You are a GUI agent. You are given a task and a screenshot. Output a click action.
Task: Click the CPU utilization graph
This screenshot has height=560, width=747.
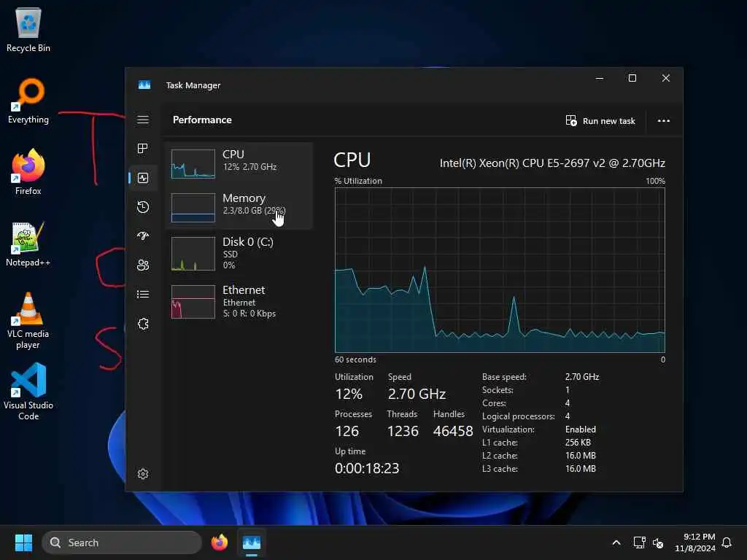(x=500, y=270)
